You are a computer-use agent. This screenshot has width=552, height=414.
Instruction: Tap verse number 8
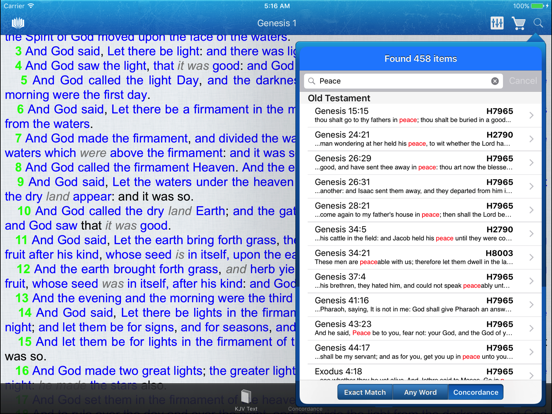coord(18,168)
